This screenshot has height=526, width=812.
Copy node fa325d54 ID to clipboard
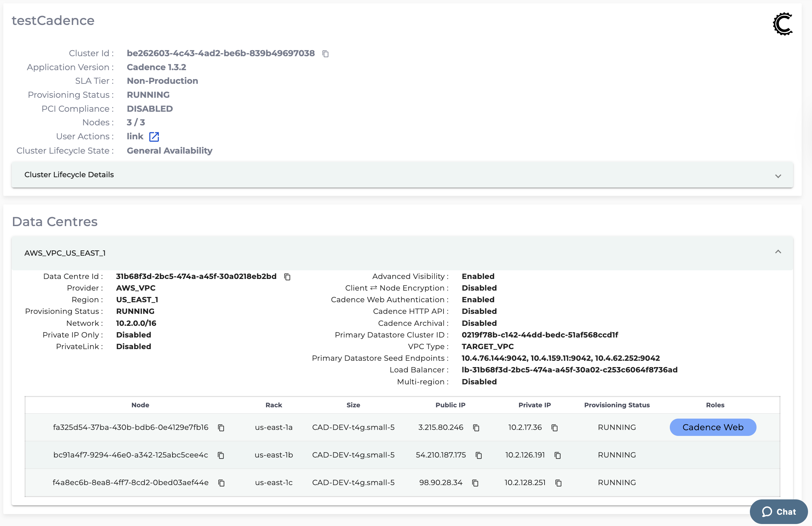(x=221, y=428)
